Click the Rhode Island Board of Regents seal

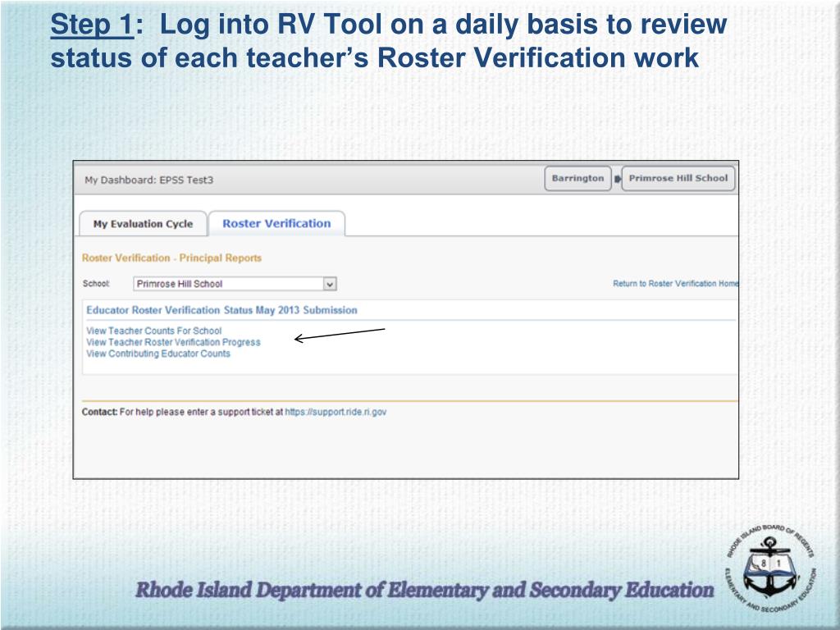coord(771,569)
